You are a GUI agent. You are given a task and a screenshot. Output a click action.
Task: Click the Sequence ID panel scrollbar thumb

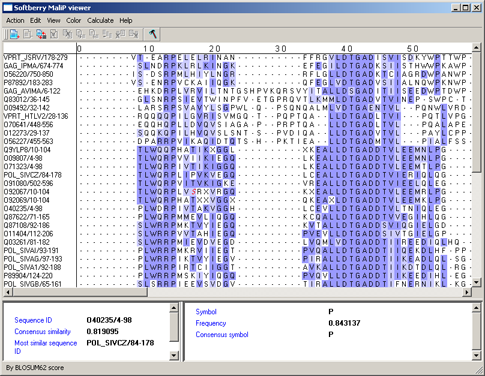[x=174, y=327]
